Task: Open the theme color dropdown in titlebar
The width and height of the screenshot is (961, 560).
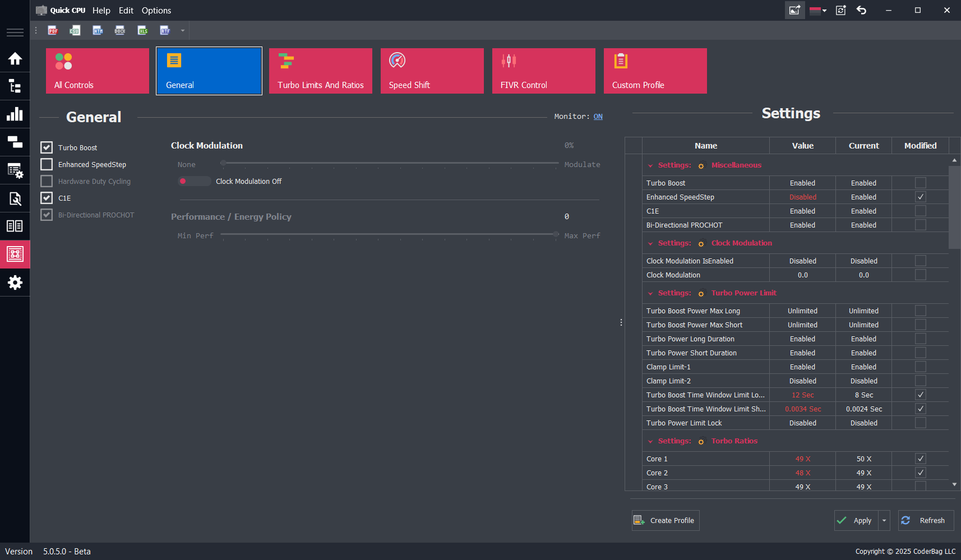Action: [x=818, y=10]
